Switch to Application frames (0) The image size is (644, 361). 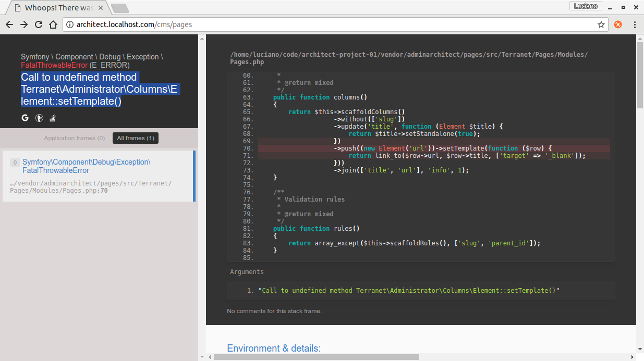[75, 138]
